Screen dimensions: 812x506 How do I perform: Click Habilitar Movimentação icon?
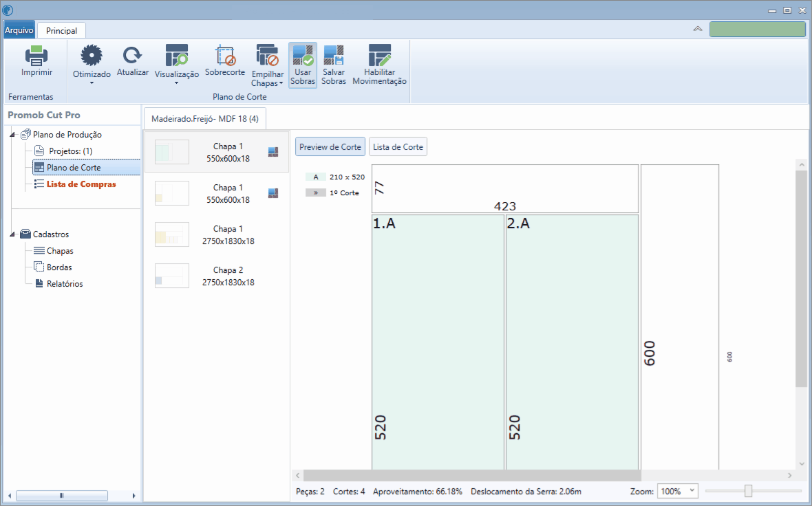pos(380,56)
